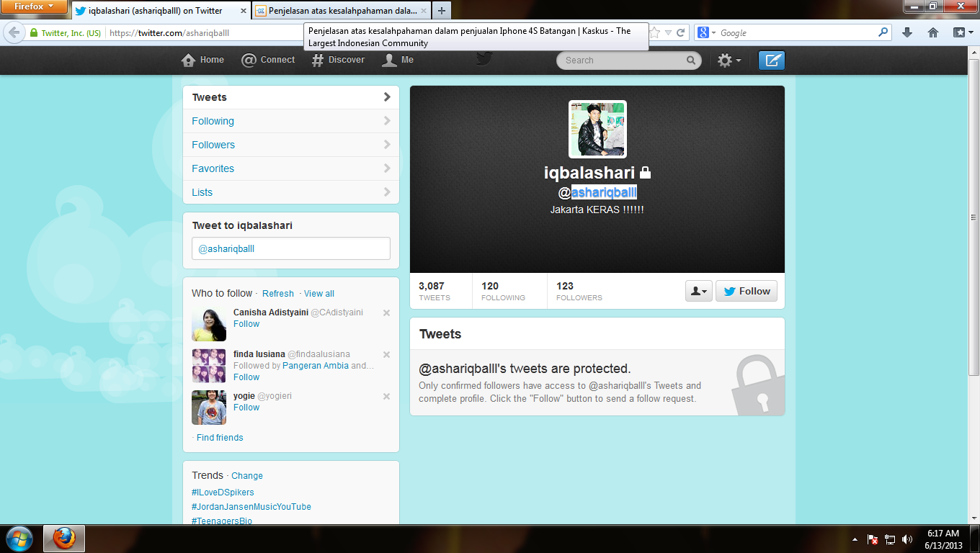Select the iqbalashari on Twitter tab
The image size is (980, 553).
pyautogui.click(x=161, y=11)
